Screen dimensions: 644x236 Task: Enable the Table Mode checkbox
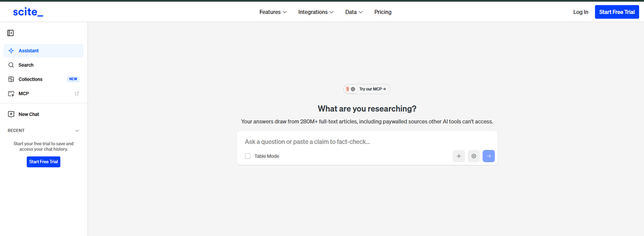coord(247,156)
